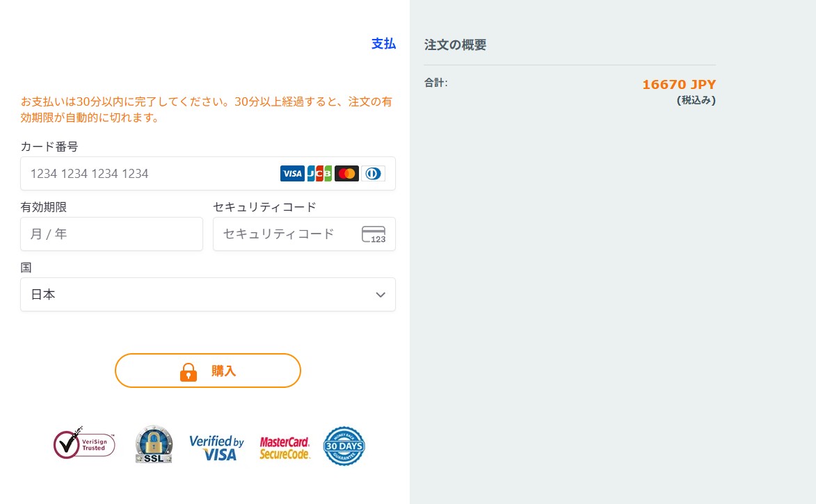This screenshot has width=816, height=504.
Task: Click the 有効期限 month/year input
Action: coord(111,234)
